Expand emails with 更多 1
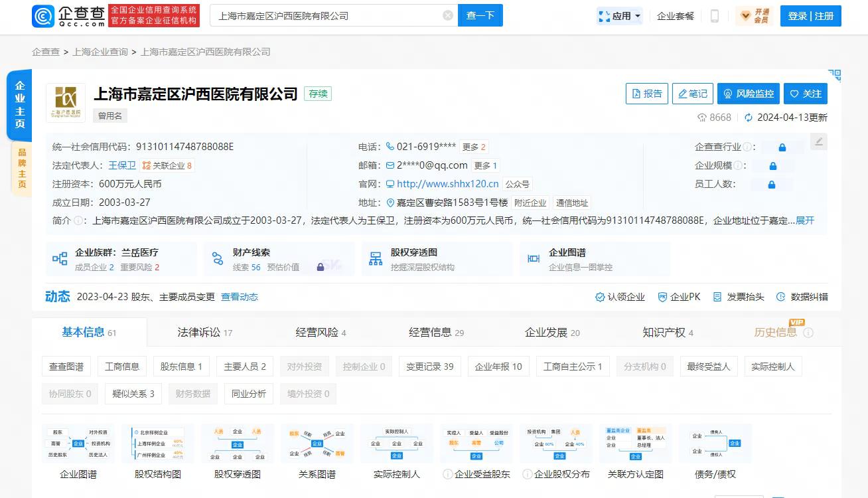Viewport: 868px width, 498px height. point(486,166)
